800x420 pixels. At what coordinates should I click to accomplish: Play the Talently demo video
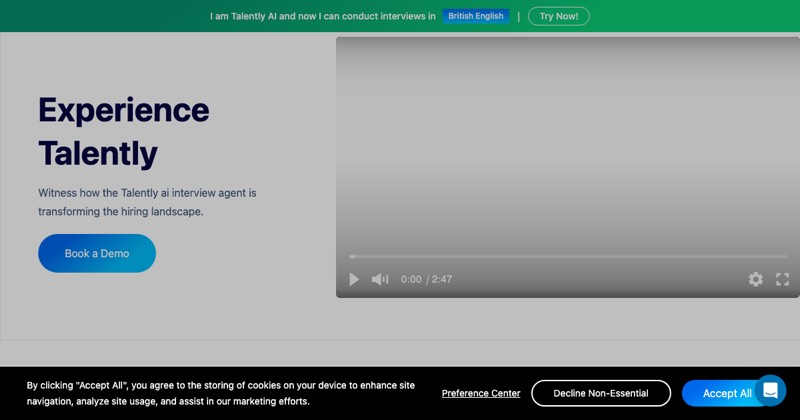(x=354, y=279)
